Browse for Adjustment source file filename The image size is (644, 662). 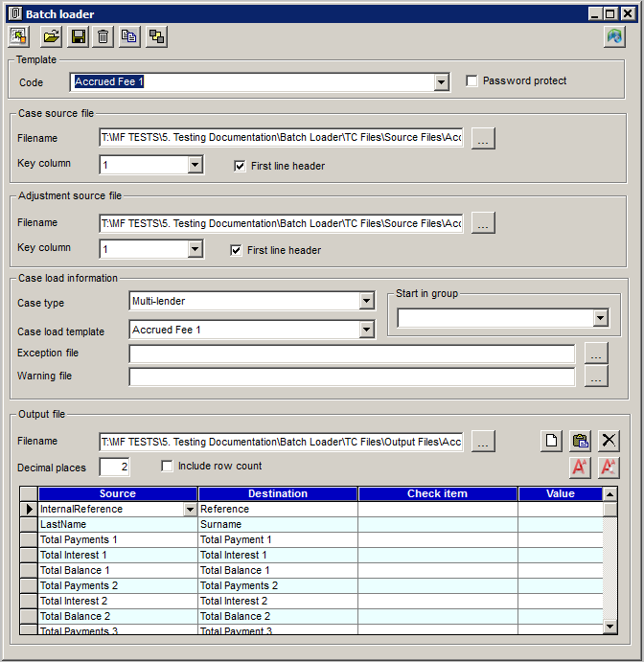tap(483, 222)
